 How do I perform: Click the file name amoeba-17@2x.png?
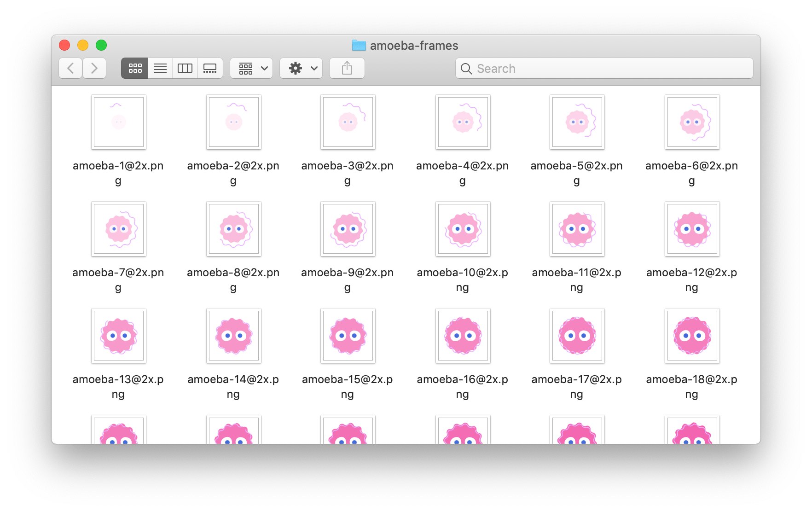(x=577, y=386)
